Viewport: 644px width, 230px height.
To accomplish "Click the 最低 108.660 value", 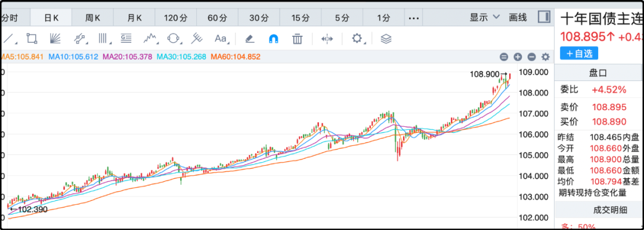I will [606, 170].
